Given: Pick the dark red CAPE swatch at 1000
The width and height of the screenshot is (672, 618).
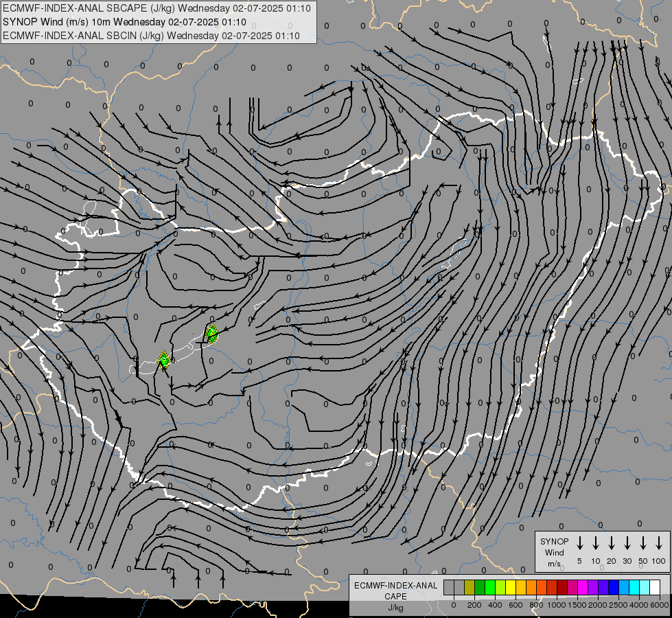Looking at the screenshot, I should 563,587.
